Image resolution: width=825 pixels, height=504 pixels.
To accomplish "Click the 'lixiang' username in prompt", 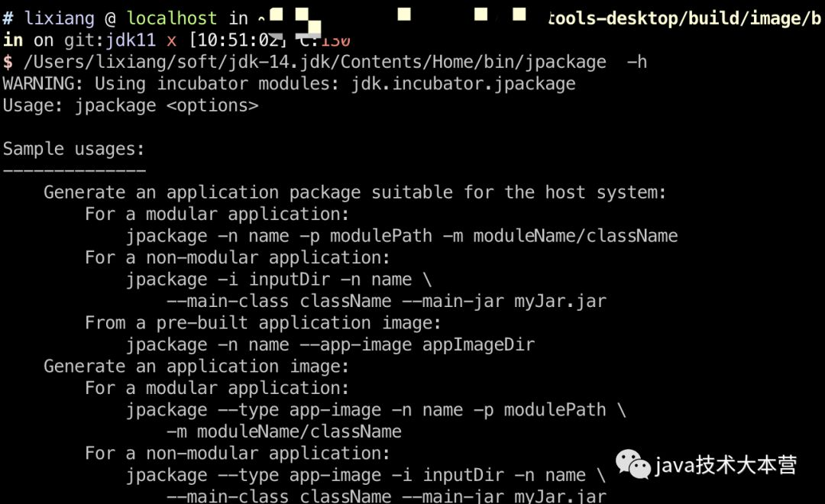I will click(59, 18).
